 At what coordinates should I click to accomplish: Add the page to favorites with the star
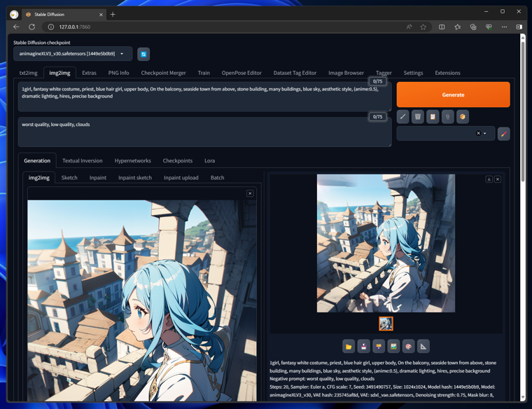pyautogui.click(x=423, y=27)
